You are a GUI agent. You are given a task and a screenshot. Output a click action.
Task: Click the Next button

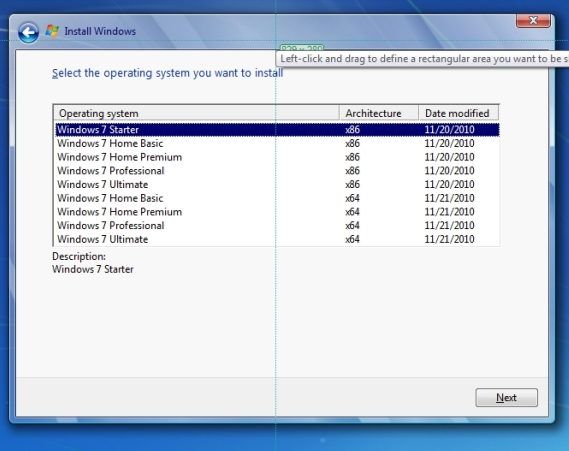click(506, 398)
